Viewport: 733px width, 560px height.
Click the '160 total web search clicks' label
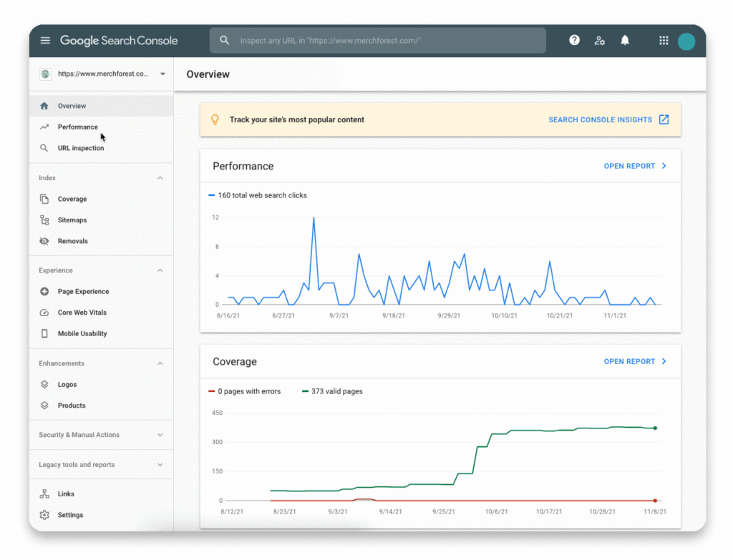click(x=262, y=195)
